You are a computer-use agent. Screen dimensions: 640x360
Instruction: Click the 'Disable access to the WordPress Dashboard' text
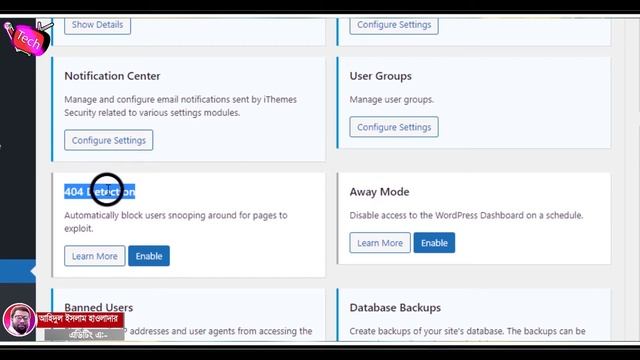click(466, 215)
